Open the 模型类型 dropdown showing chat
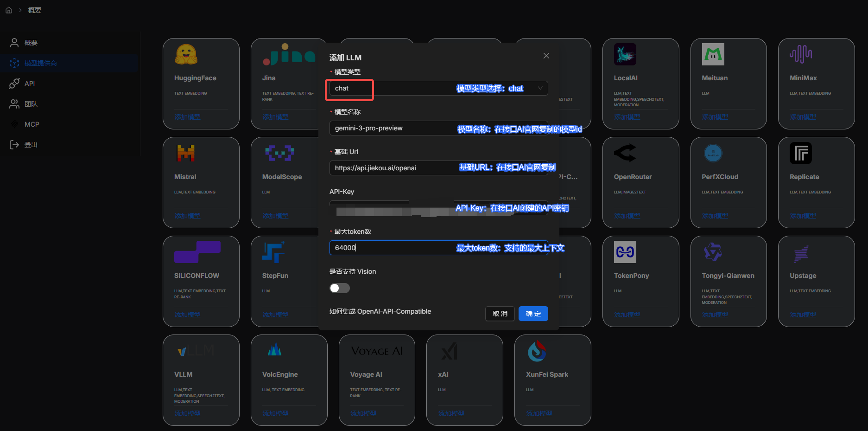This screenshot has height=431, width=868. pos(439,88)
